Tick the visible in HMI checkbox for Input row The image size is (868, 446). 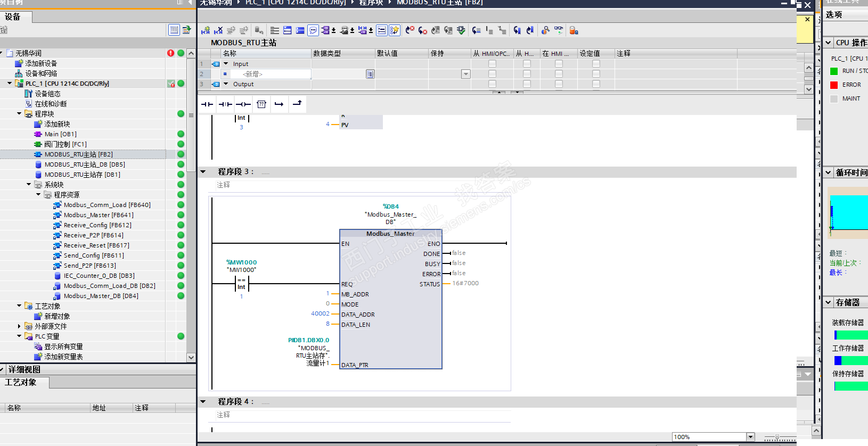(559, 64)
